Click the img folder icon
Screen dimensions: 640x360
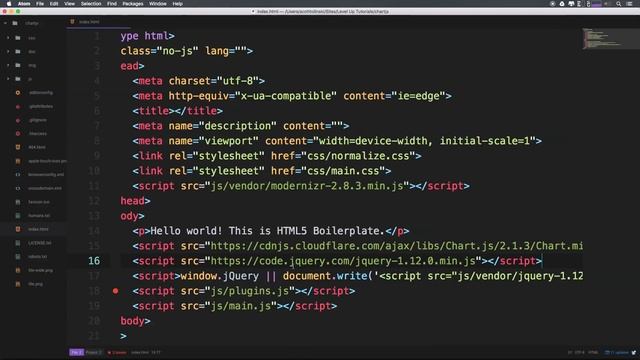click(18, 65)
